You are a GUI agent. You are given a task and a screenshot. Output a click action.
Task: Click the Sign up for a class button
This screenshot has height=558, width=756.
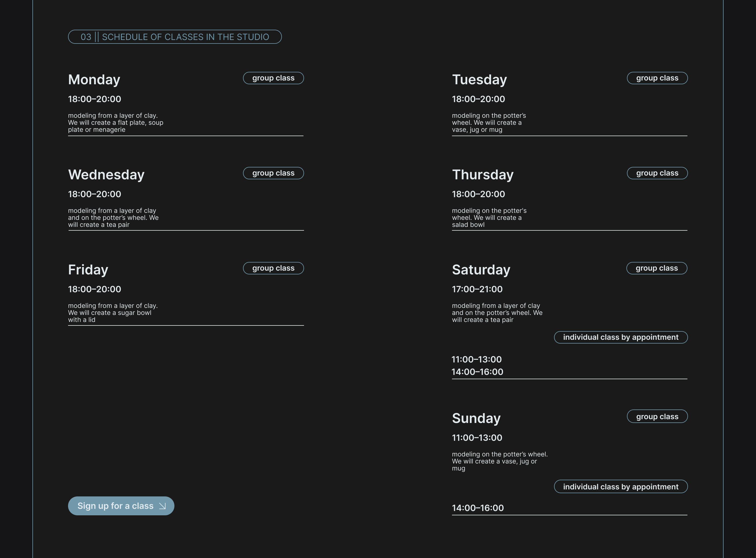pyautogui.click(x=121, y=506)
